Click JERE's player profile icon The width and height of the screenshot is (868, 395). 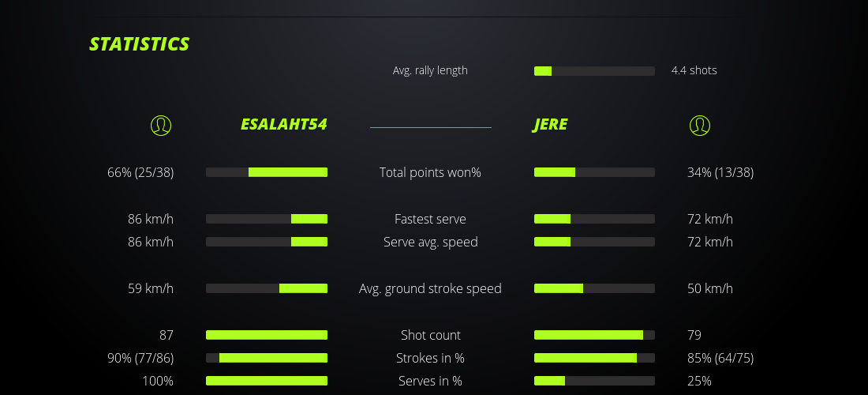[699, 125]
